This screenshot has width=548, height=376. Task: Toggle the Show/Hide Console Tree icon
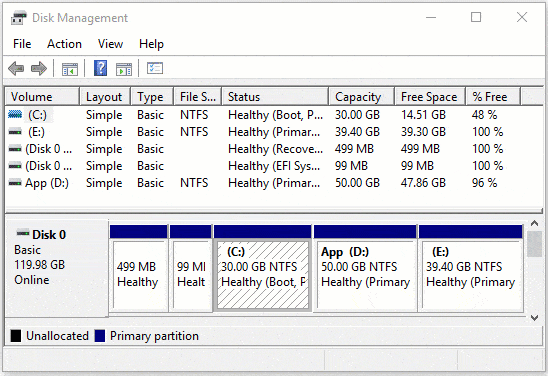point(70,68)
